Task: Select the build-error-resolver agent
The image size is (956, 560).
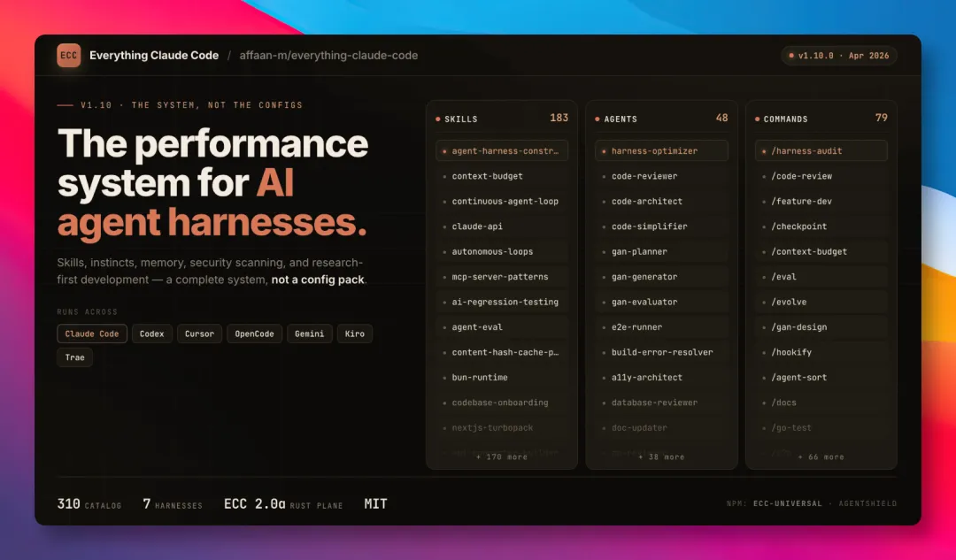Action: point(661,352)
